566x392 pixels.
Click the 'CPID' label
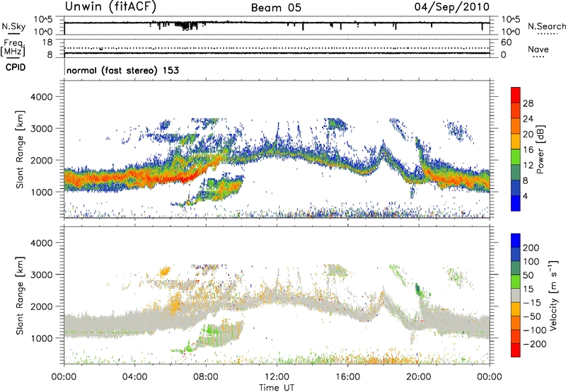[x=16, y=67]
